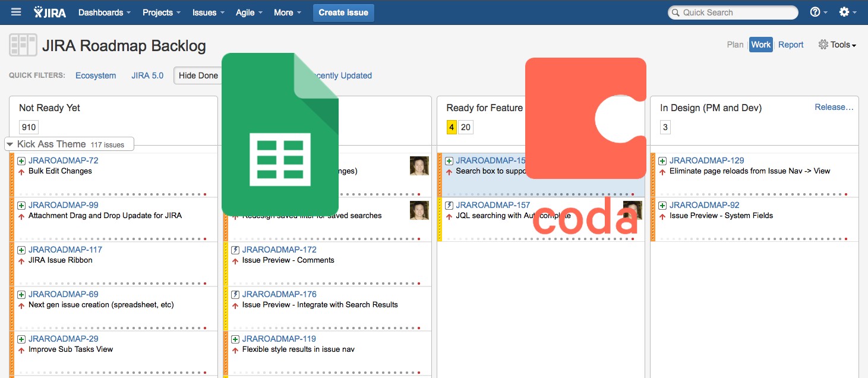
Task: Click the 'In Design (PM and Dev)' column header
Action: point(711,108)
